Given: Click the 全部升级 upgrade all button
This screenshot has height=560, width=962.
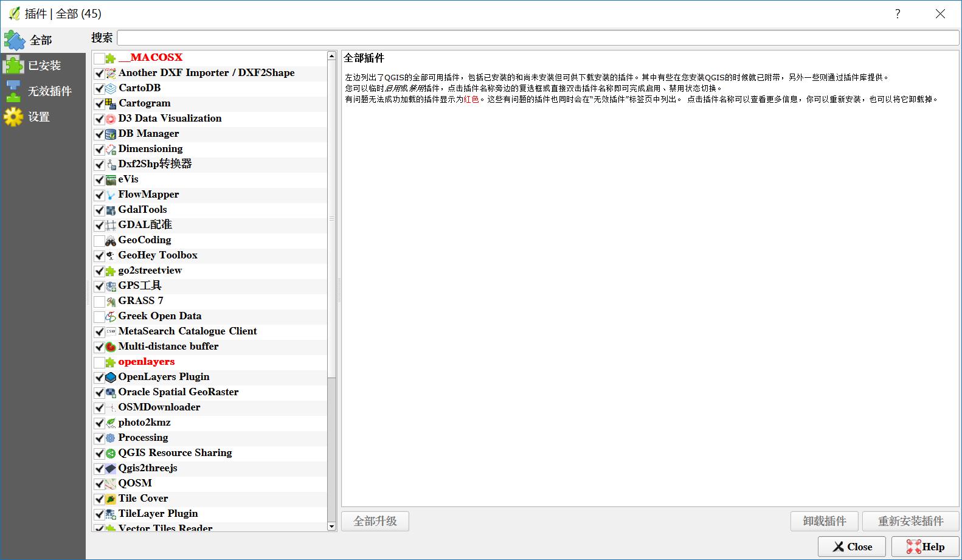Looking at the screenshot, I should 375,521.
